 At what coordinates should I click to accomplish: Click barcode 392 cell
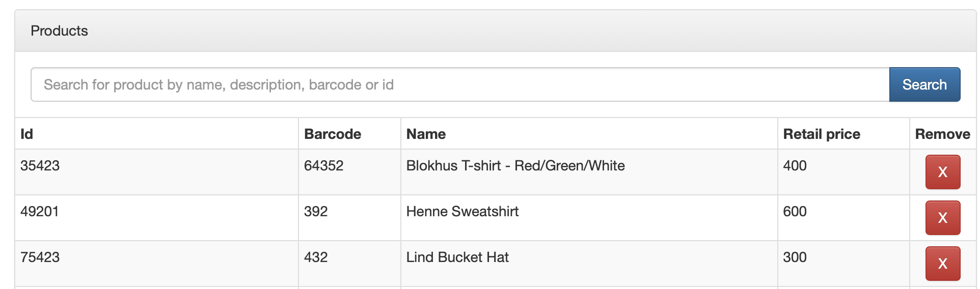coord(316,212)
